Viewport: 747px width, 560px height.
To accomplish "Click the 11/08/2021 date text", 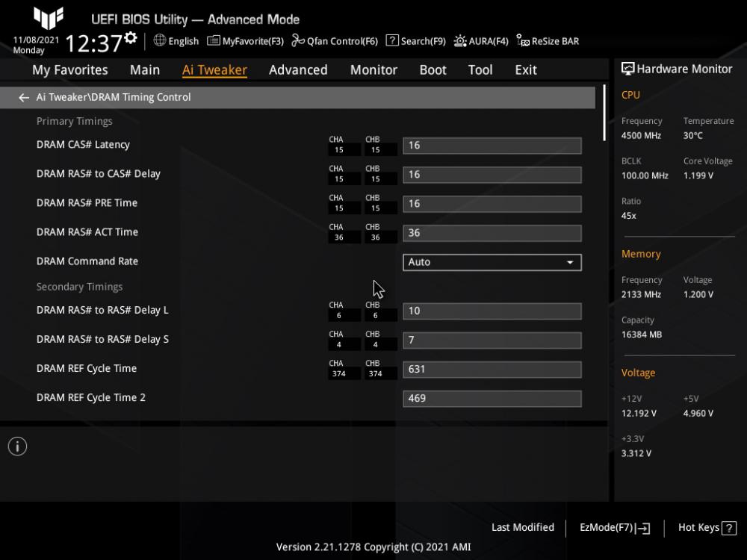I will tap(36, 40).
